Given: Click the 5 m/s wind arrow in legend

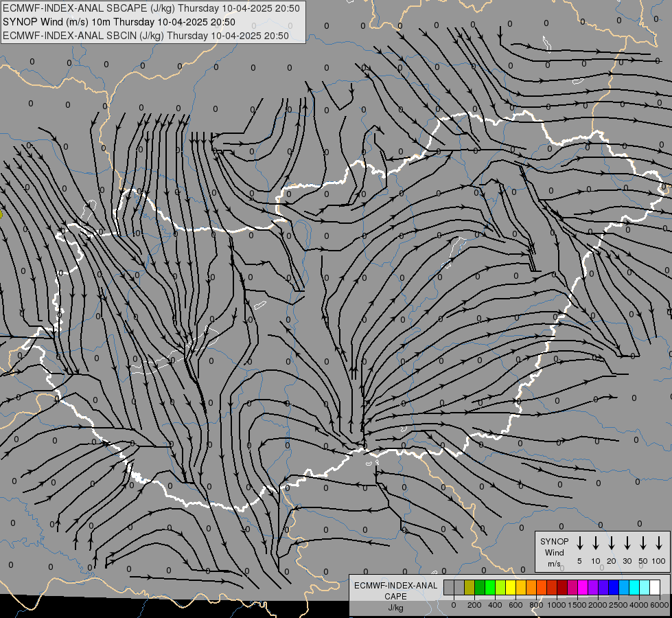Looking at the screenshot, I should (x=579, y=542).
